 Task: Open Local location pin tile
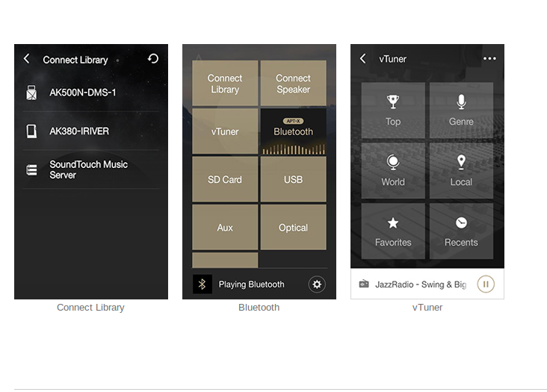pyautogui.click(x=461, y=171)
